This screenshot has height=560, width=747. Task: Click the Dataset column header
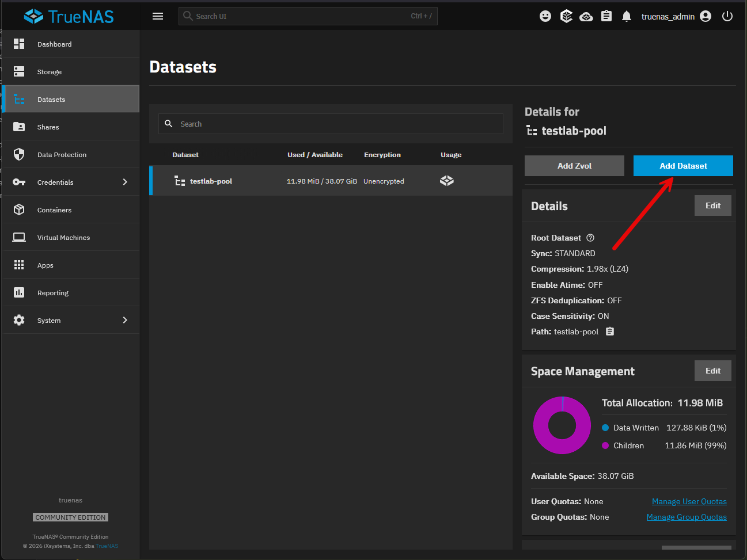pos(185,155)
